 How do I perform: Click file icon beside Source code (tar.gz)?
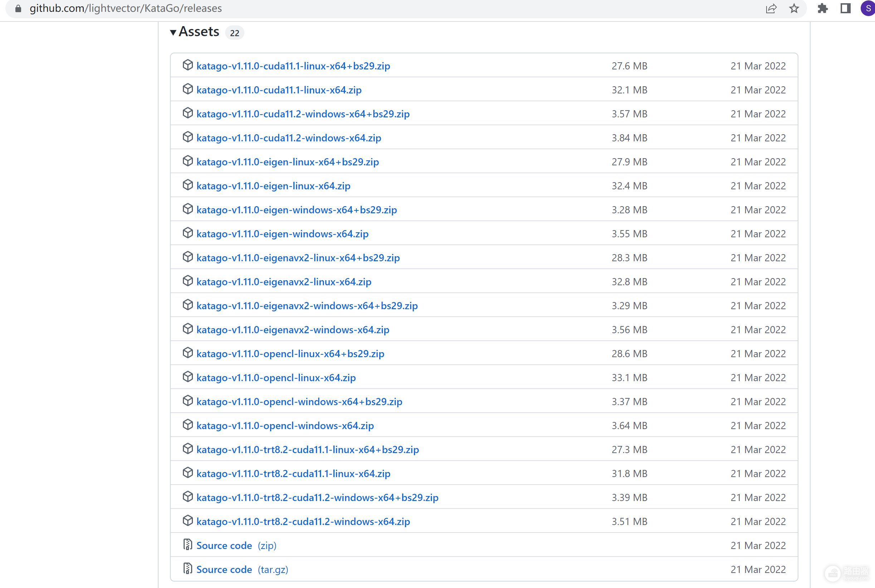click(x=188, y=569)
